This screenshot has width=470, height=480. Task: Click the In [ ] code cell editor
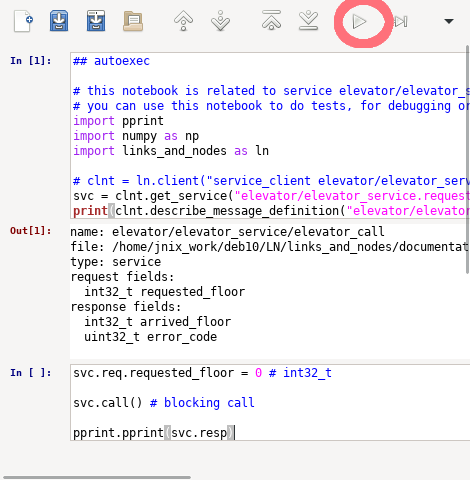coord(270,403)
